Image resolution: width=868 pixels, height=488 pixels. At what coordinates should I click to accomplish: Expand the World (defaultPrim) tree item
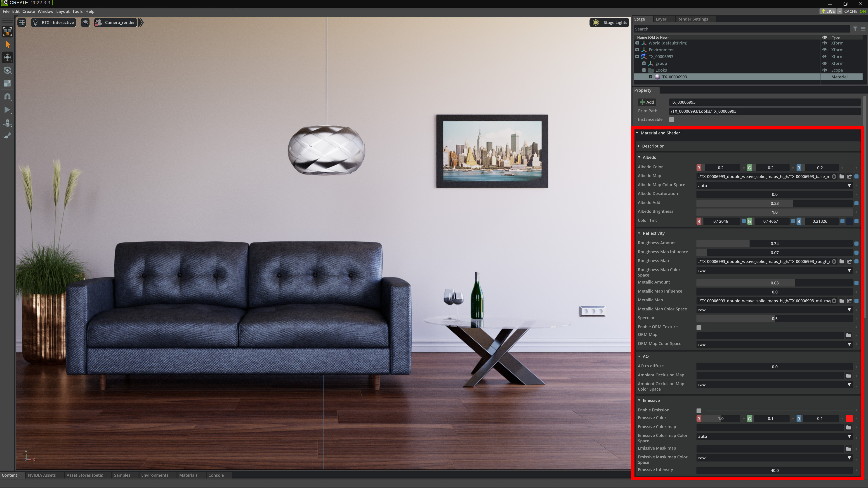coord(637,43)
